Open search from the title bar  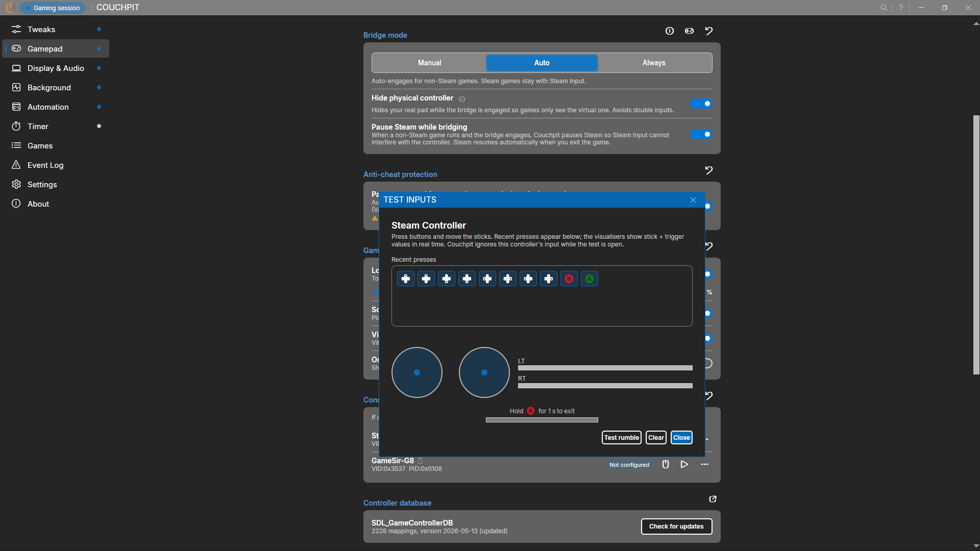tap(884, 8)
